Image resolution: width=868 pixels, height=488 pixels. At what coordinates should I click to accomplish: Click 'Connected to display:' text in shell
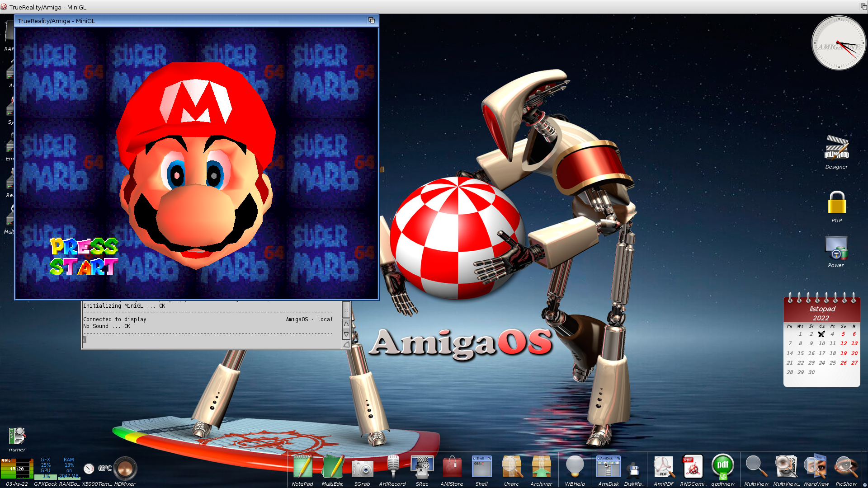pyautogui.click(x=116, y=319)
